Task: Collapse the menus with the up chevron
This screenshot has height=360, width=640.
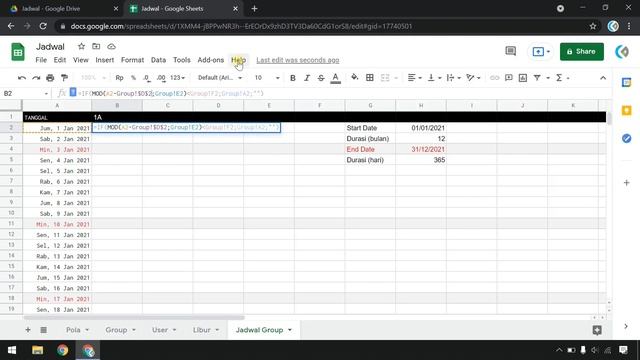Action: [603, 78]
